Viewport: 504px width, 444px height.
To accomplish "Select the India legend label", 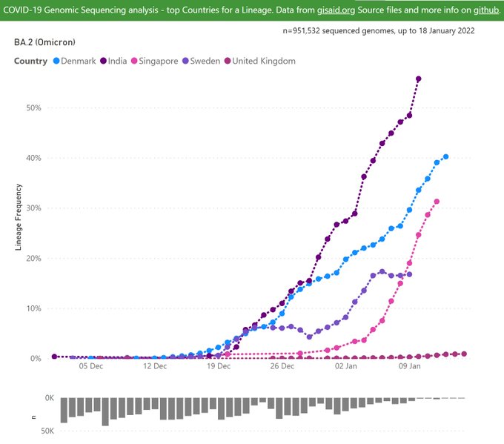I will click(119, 61).
